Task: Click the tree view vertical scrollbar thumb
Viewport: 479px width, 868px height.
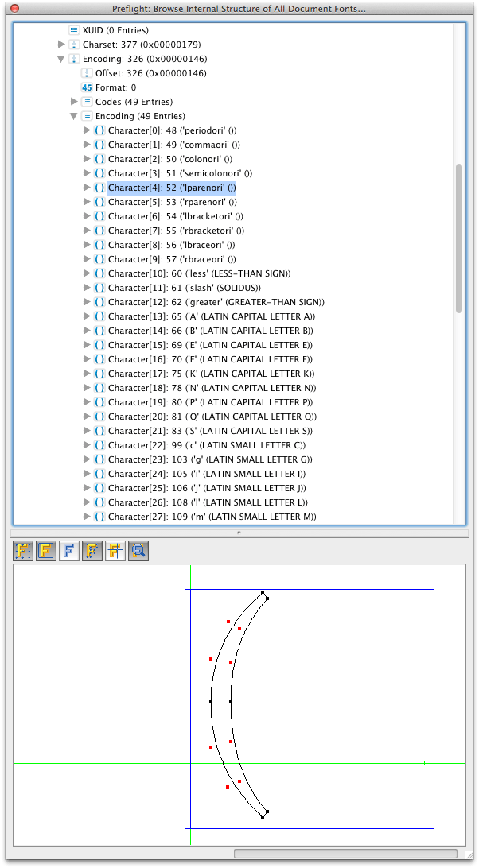Action: (459, 238)
